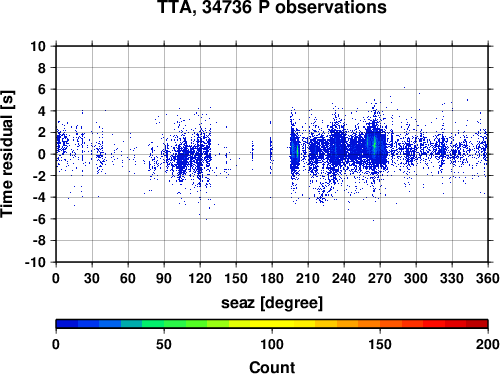
Task: Click the colorbar tick label 100
Action: pyautogui.click(x=272, y=344)
